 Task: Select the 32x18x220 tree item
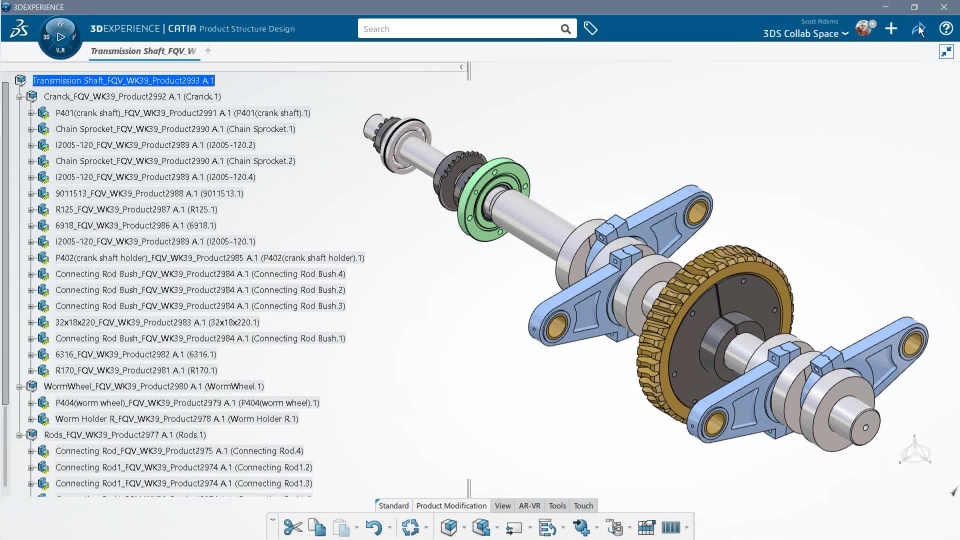coord(157,322)
